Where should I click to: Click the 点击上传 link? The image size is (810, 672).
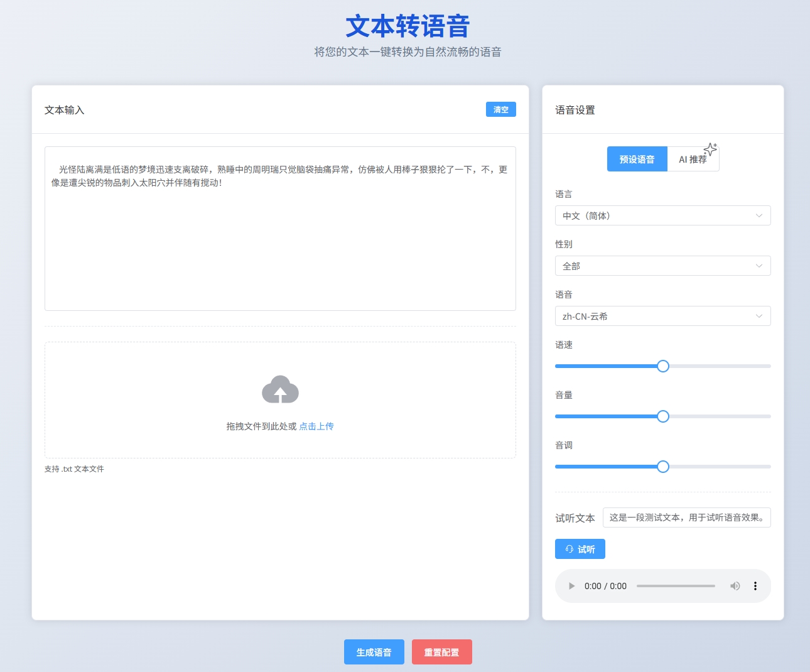coord(316,426)
